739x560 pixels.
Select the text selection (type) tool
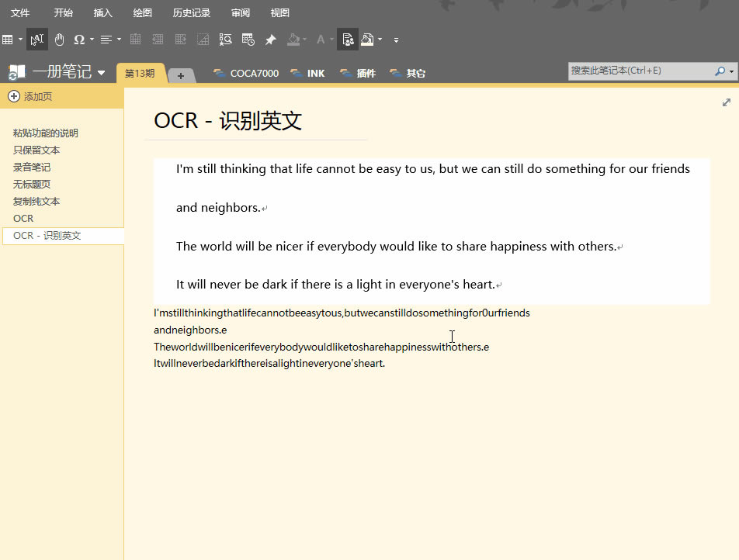point(36,40)
